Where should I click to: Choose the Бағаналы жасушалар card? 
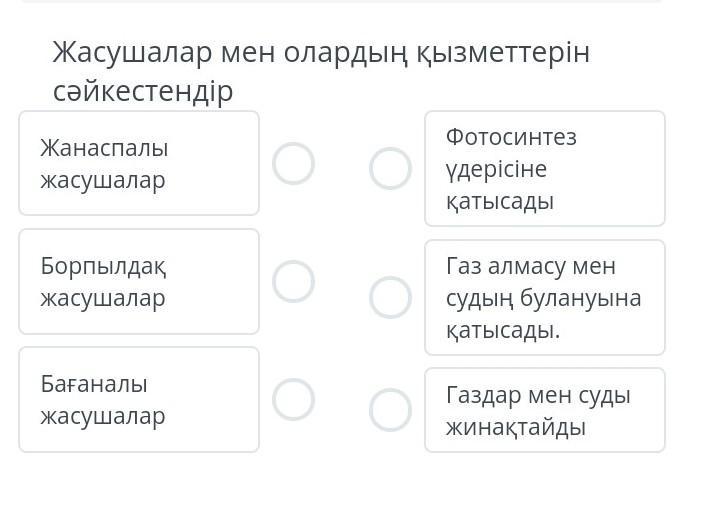(139, 399)
